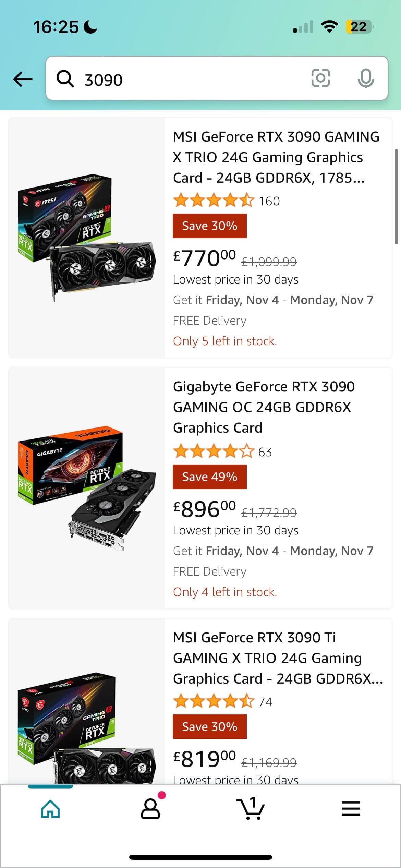Viewport: 401px width, 868px height.
Task: View MSI RTX 3090 product image
Action: click(87, 238)
